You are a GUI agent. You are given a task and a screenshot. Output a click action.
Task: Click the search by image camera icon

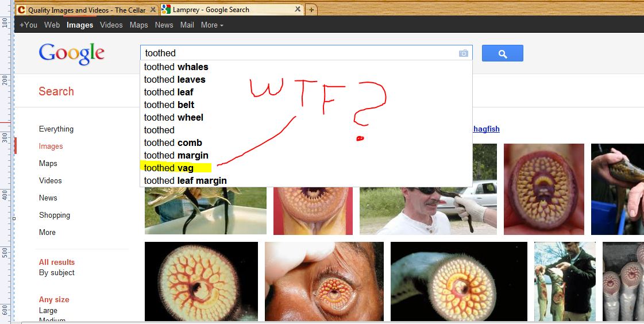[464, 53]
